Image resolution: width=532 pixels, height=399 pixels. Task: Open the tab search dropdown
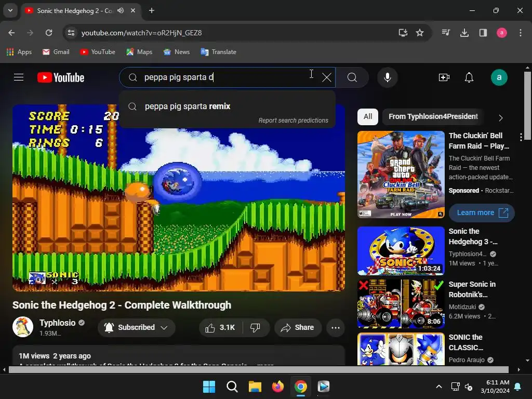tap(10, 10)
